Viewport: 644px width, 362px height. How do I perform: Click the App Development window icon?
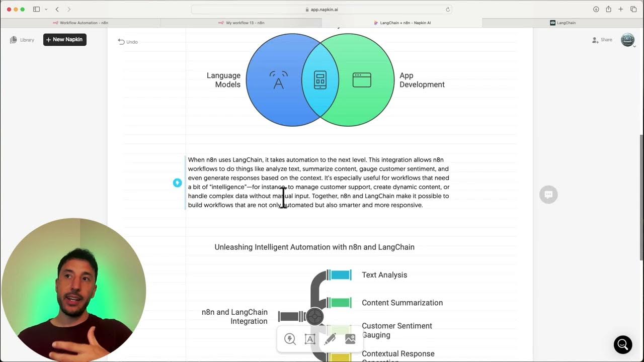(362, 80)
